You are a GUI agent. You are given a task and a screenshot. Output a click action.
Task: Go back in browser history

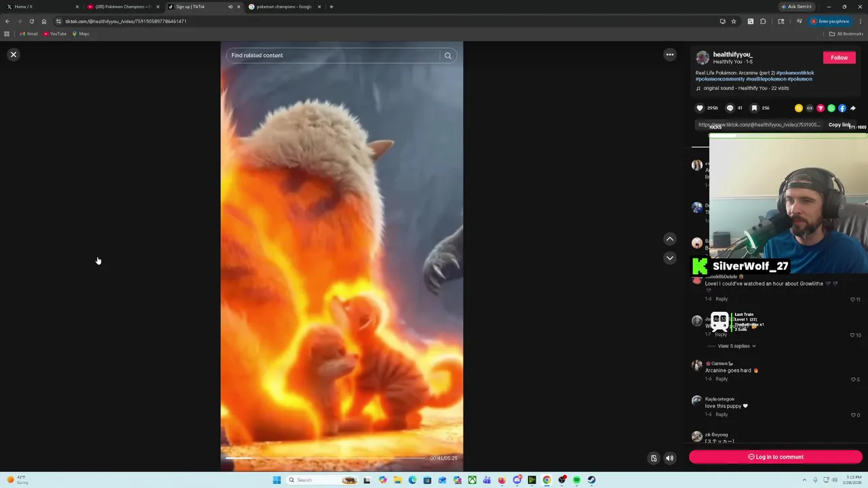[x=7, y=21]
